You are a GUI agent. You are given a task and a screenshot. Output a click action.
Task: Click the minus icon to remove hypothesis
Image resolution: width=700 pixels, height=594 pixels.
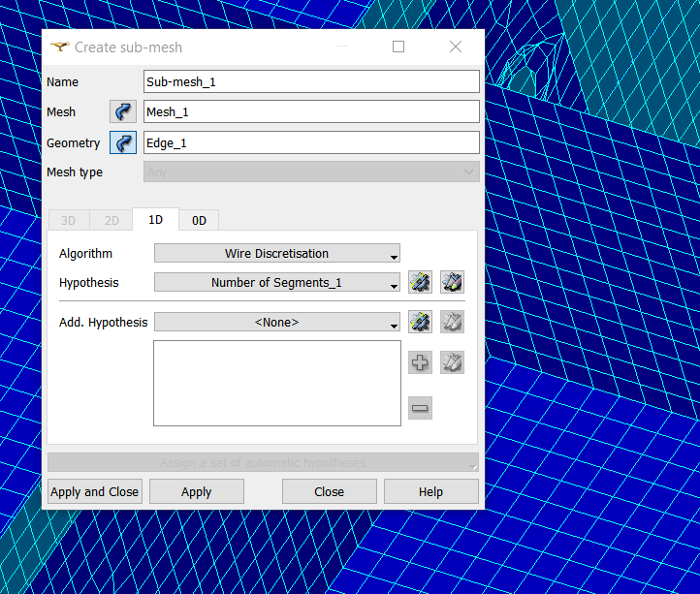click(420, 408)
